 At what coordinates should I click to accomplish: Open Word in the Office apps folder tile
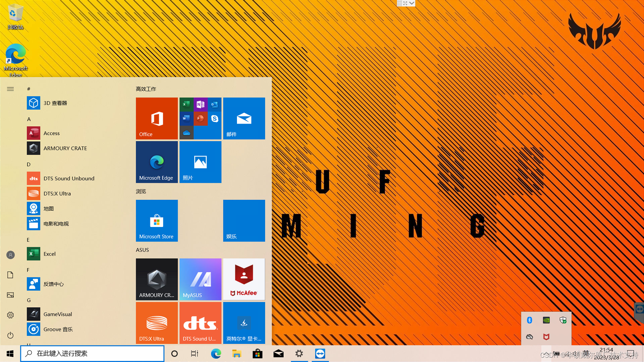click(186, 118)
